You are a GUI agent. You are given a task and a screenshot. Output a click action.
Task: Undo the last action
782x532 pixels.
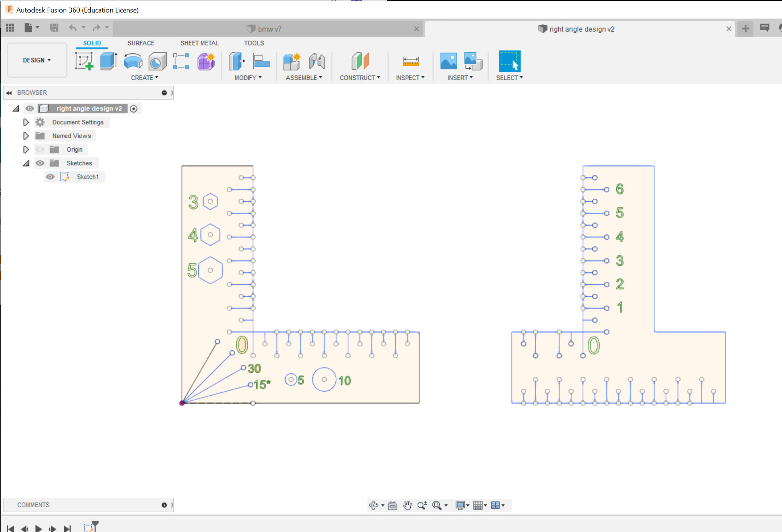(73, 28)
